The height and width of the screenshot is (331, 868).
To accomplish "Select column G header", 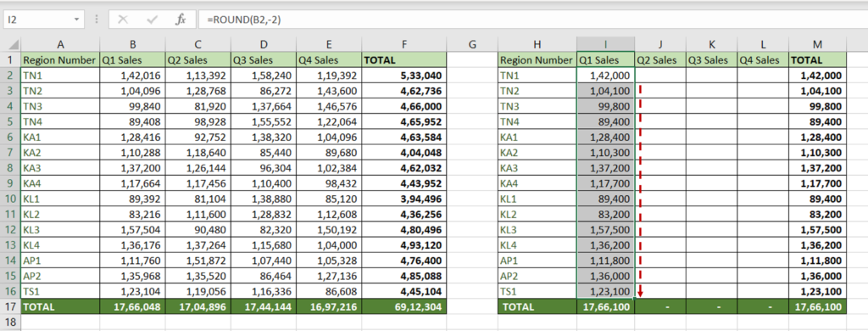I will pyautogui.click(x=472, y=44).
